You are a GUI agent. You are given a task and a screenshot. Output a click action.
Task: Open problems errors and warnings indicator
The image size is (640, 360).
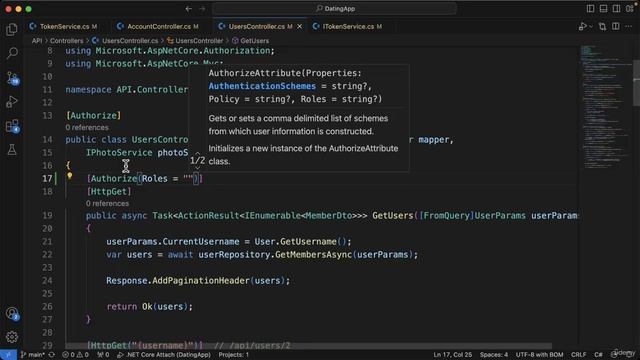tap(75, 355)
